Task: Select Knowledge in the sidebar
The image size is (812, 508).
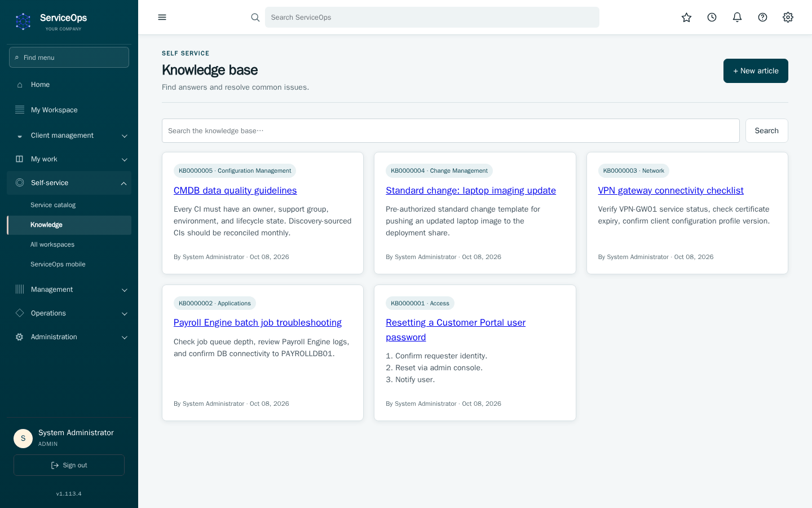Action: (69, 225)
